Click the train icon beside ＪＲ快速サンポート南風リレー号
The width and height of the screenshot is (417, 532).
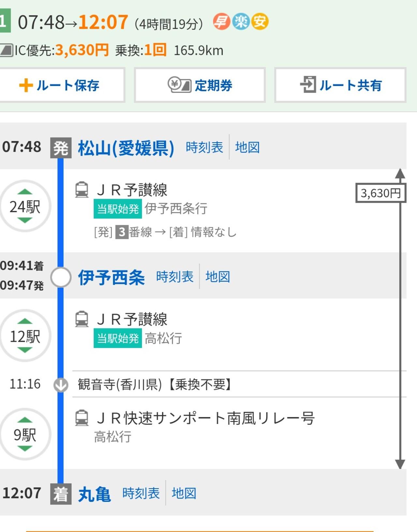coord(82,418)
